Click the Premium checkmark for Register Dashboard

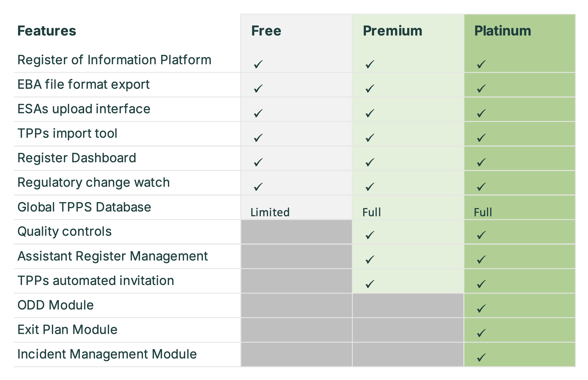[x=370, y=162]
